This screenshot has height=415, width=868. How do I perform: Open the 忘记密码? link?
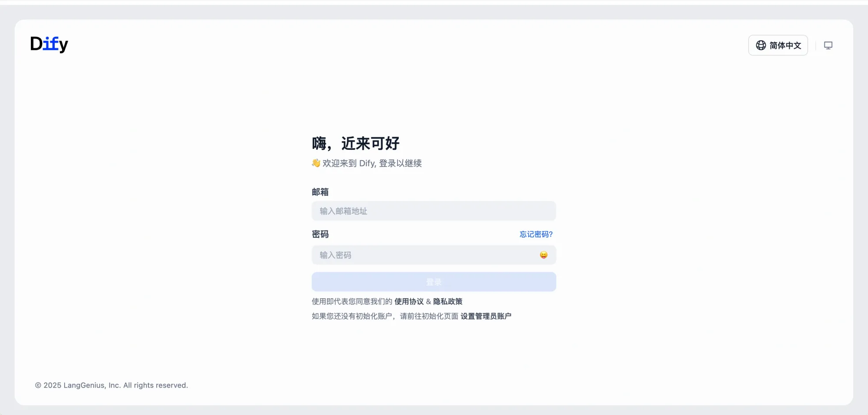point(536,234)
